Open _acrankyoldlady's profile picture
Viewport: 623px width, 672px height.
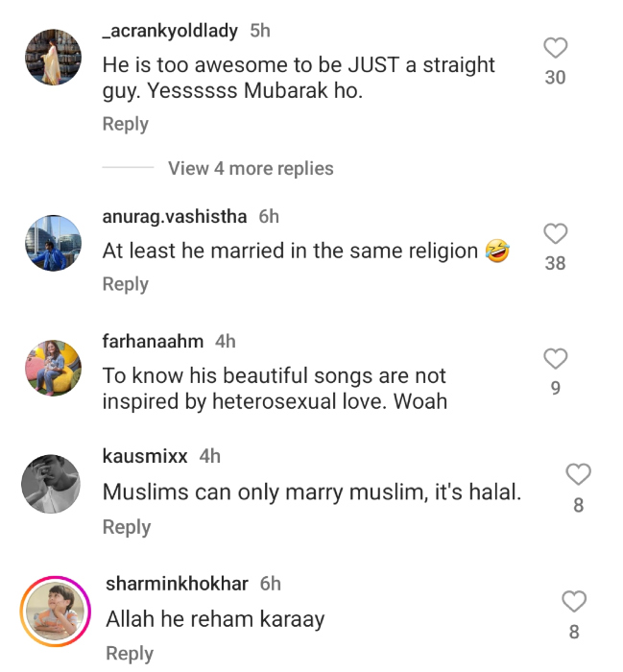52,58
